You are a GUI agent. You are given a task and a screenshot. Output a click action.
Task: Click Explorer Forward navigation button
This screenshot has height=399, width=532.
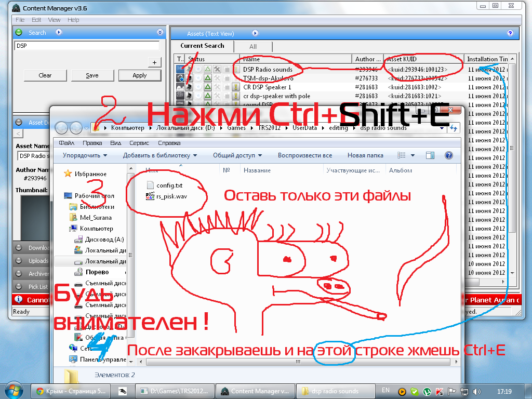[76, 128]
